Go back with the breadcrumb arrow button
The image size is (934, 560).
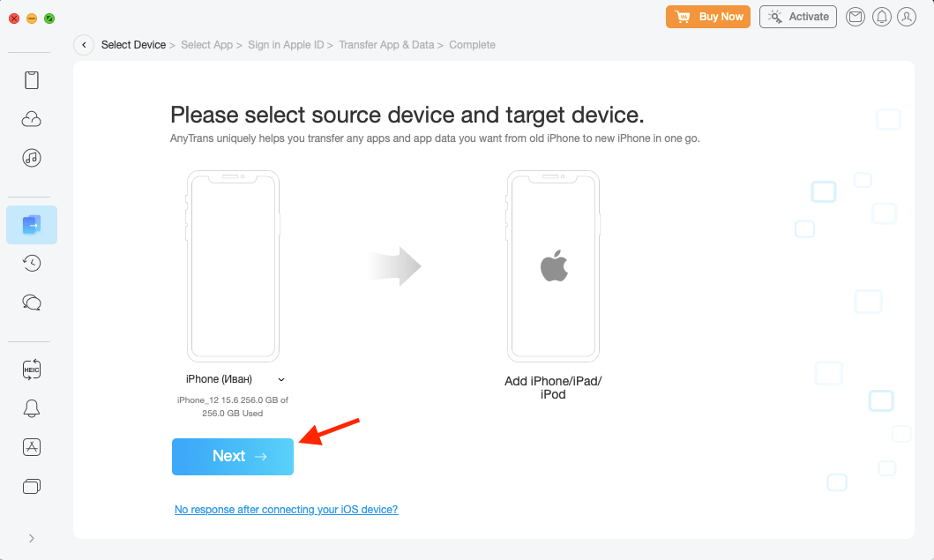point(84,45)
